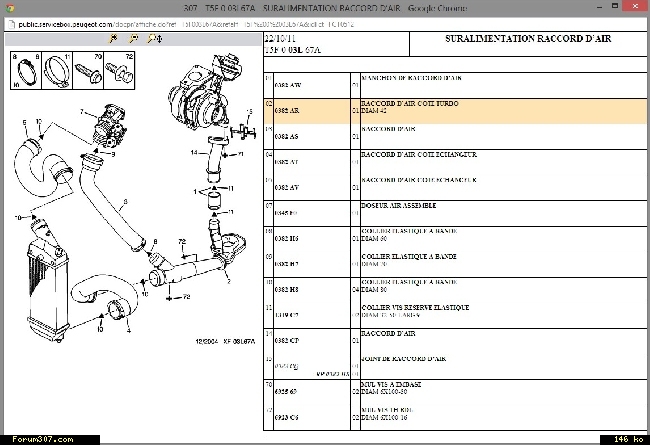This screenshot has height=445, width=650.
Task: Select callout 2 under the pipe junction
Action: [228, 281]
